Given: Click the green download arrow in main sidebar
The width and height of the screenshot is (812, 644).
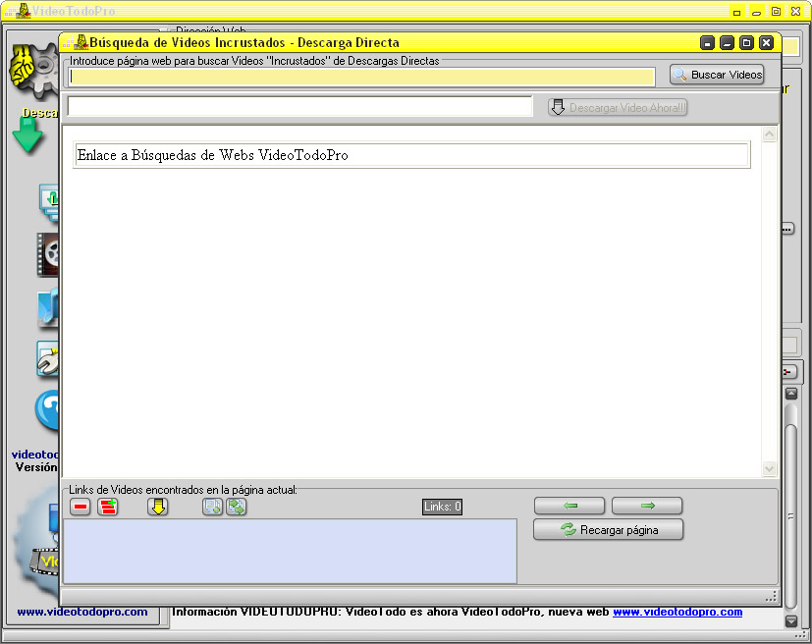Looking at the screenshot, I should click(27, 134).
